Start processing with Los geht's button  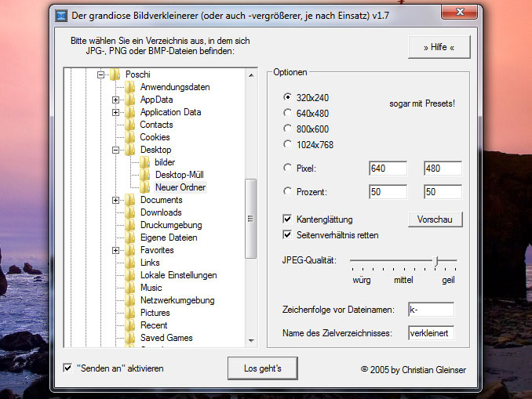[x=263, y=368]
